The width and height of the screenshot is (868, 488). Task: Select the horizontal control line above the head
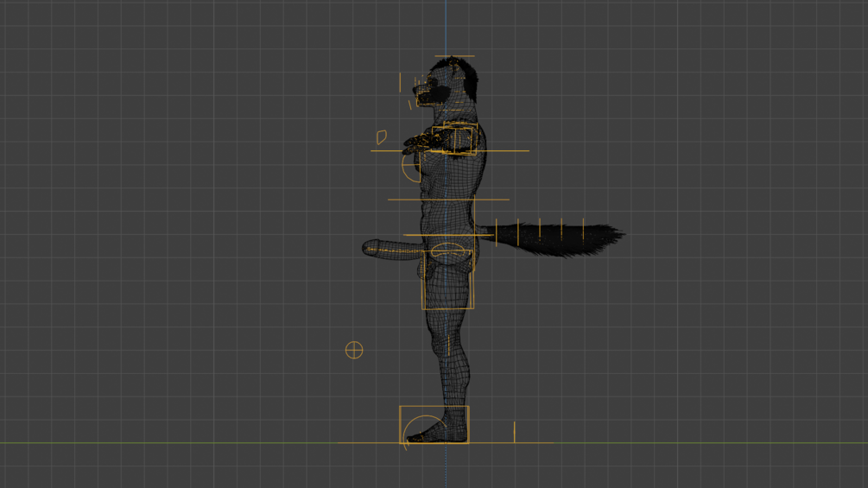tap(454, 56)
